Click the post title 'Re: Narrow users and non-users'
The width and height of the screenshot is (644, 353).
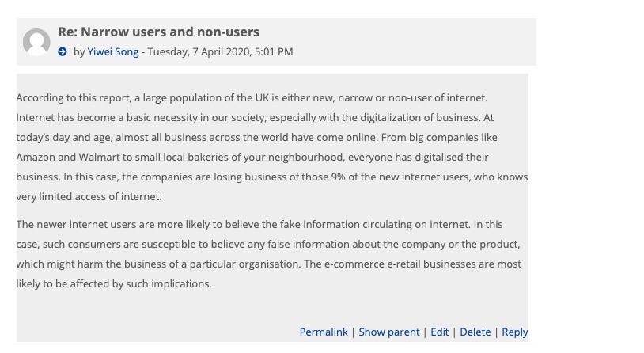click(158, 32)
